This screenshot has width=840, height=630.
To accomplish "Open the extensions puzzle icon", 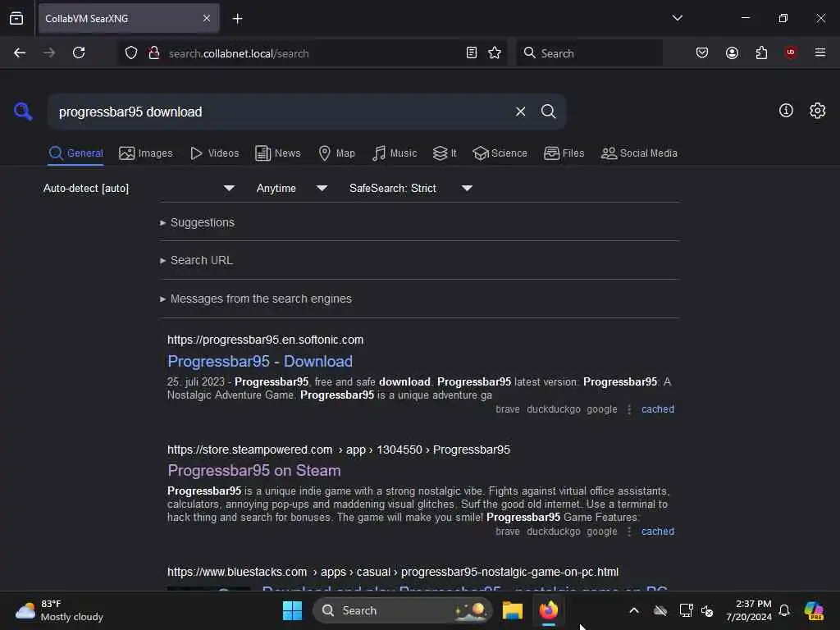I will [761, 52].
